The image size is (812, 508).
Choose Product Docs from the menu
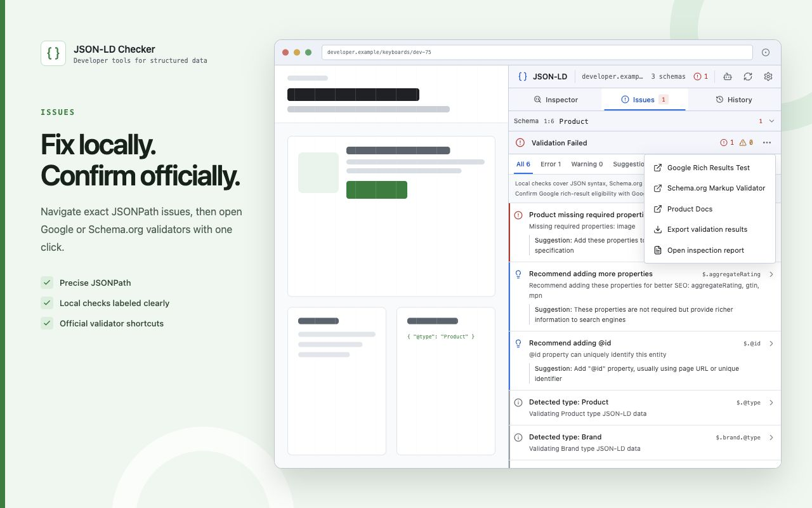[x=710, y=209]
